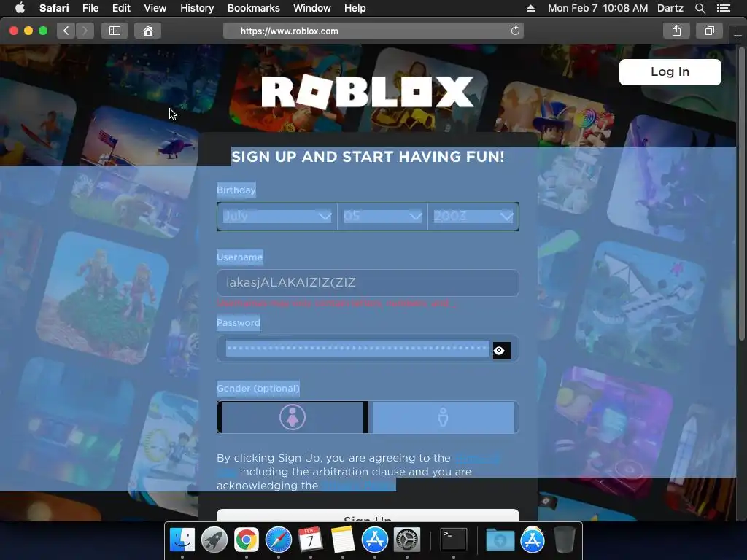Go back using Safari's back arrow
The image size is (747, 560).
[x=66, y=31]
